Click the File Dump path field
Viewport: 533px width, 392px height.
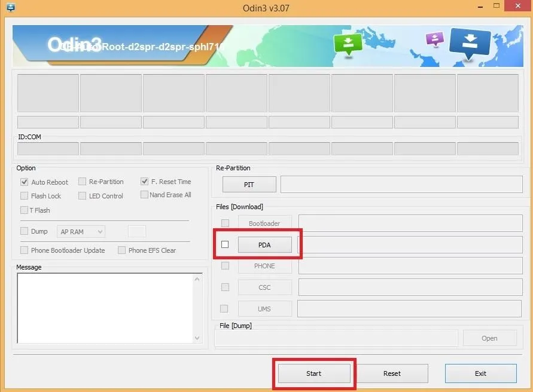click(x=336, y=338)
